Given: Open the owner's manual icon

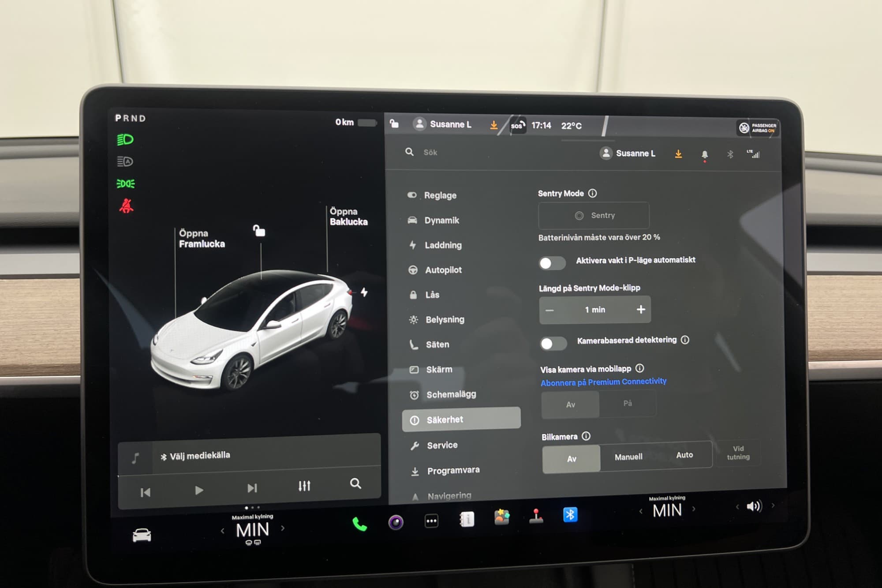Looking at the screenshot, I should (x=467, y=519).
